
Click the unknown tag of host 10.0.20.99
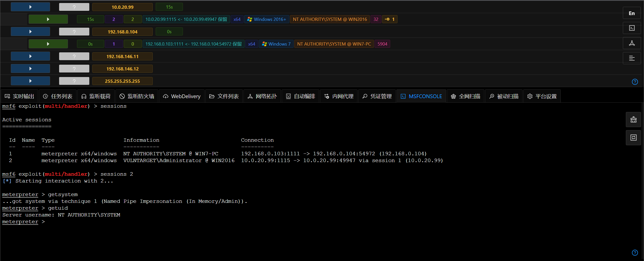tap(74, 7)
